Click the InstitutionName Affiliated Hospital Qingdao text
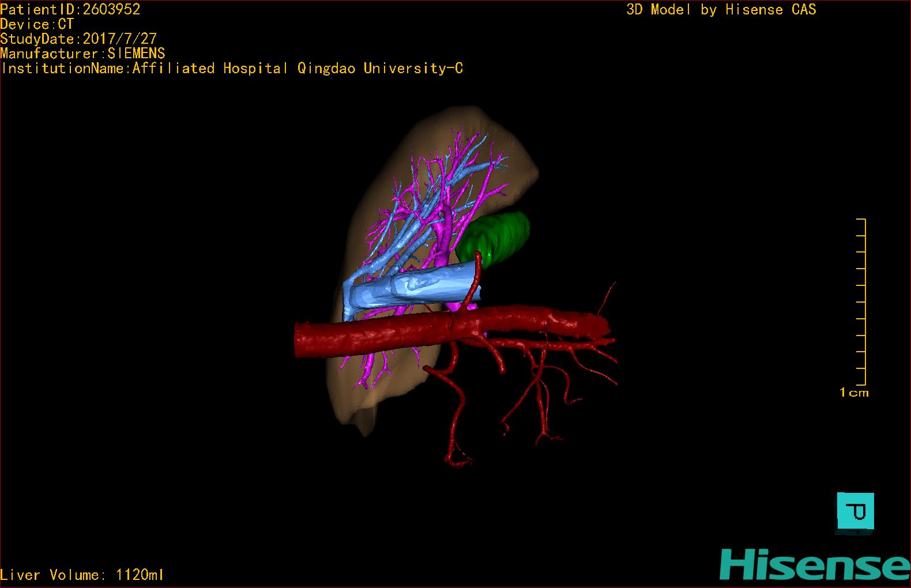The width and height of the screenshot is (911, 588). pos(232,68)
